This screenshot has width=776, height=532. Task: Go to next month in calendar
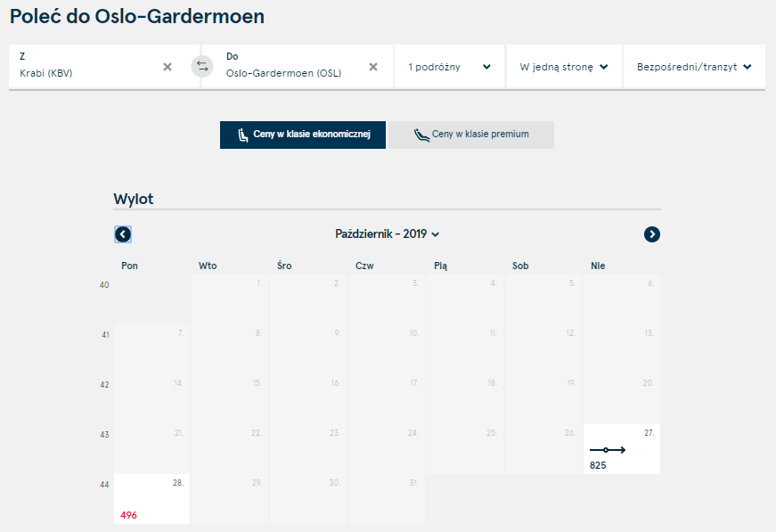pos(652,234)
